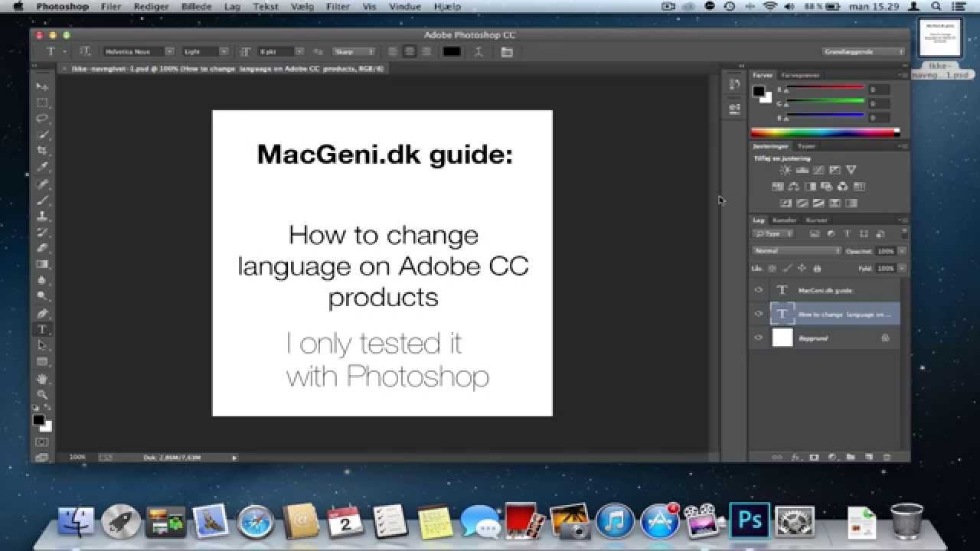Click the Photoshop dock icon

[749, 522]
